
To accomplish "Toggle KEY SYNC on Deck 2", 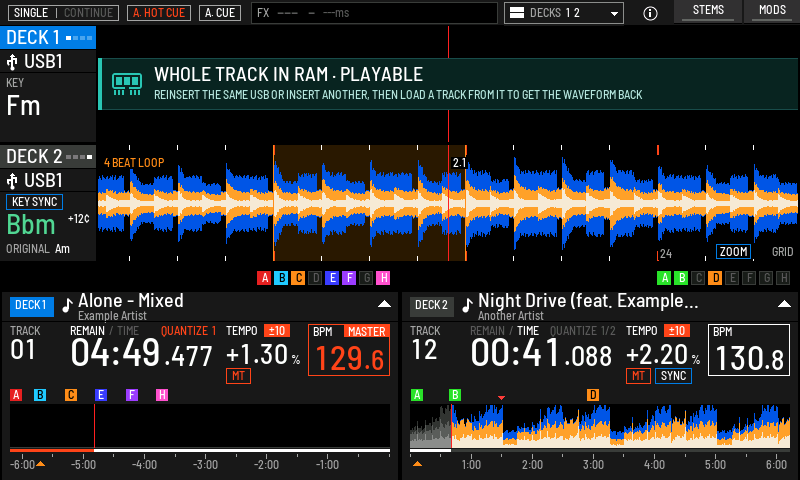I will click(x=35, y=202).
